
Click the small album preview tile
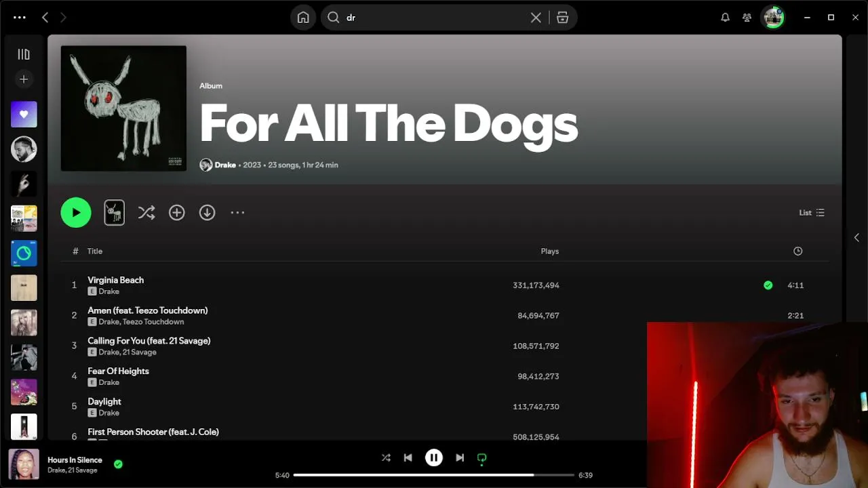114,213
